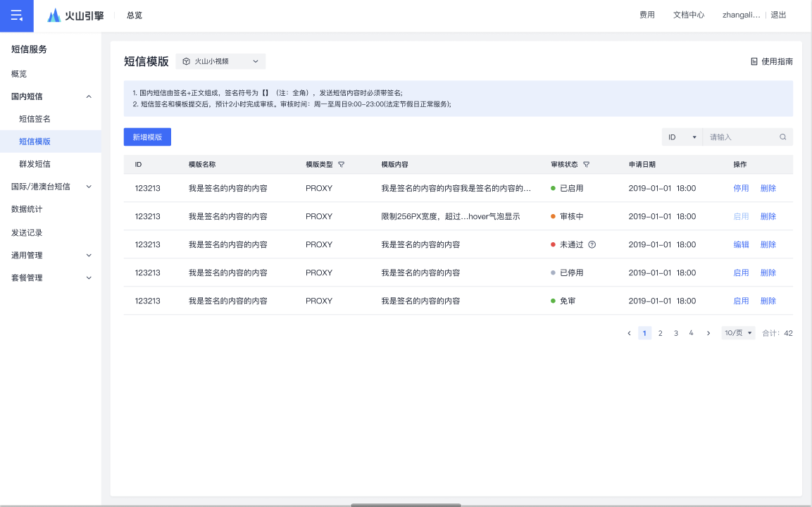Delete the 未通过 template row
This screenshot has height=507, width=812.
(x=768, y=245)
